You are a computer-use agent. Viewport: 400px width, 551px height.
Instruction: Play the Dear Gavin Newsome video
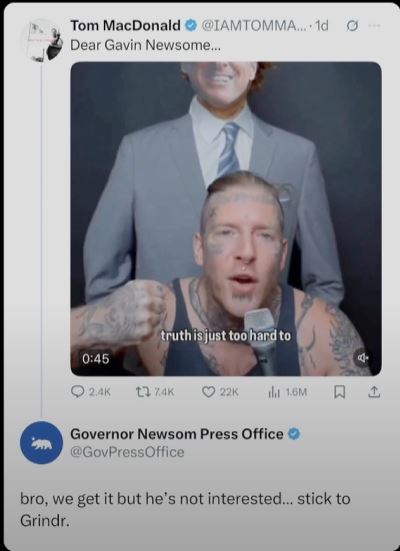226,219
